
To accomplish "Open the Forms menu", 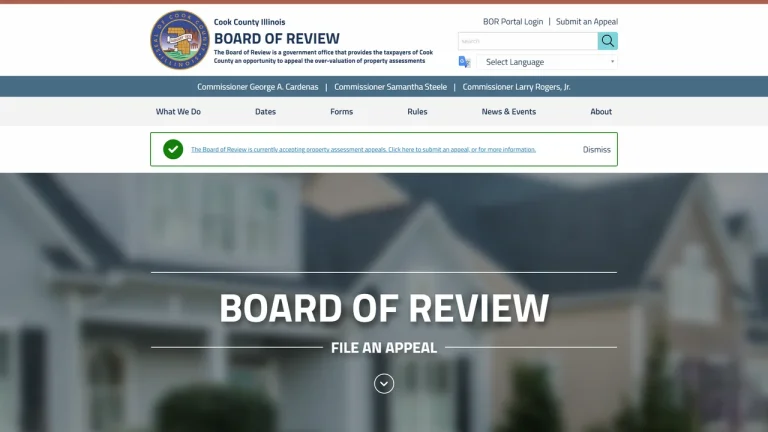I will click(341, 112).
